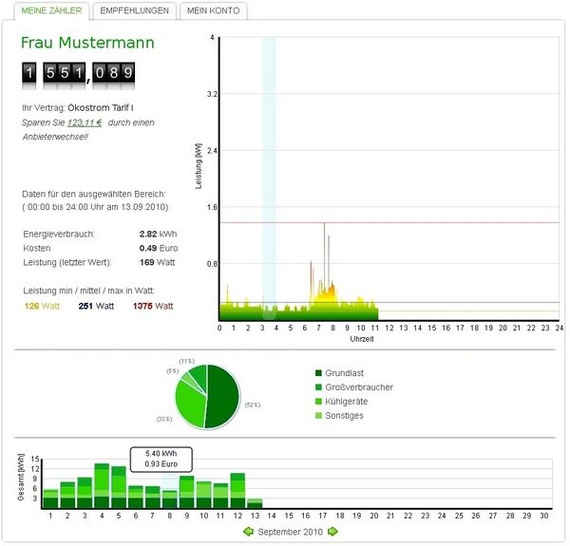
Task: Click the Kühlgeräte legend color swatch
Action: pyautogui.click(x=318, y=401)
